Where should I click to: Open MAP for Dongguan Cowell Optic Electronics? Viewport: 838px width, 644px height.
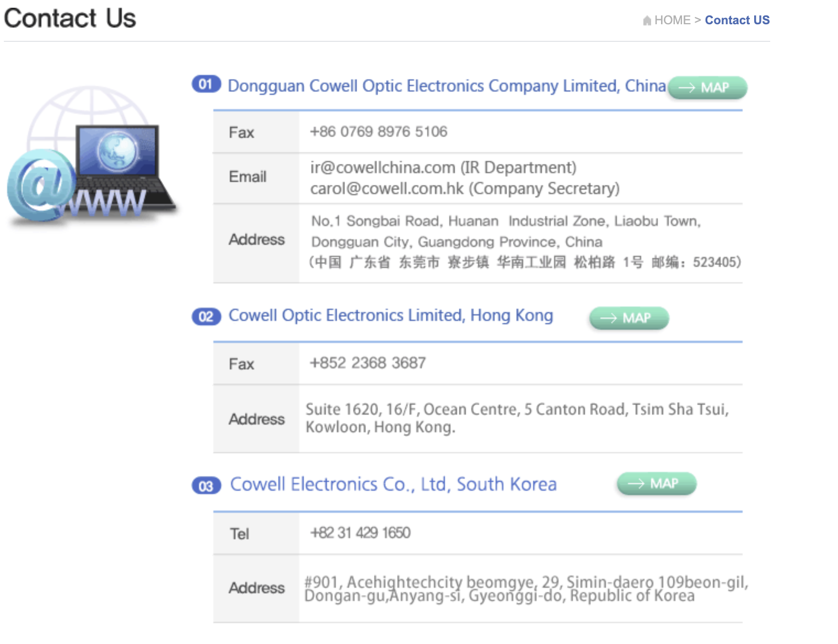[x=707, y=88]
